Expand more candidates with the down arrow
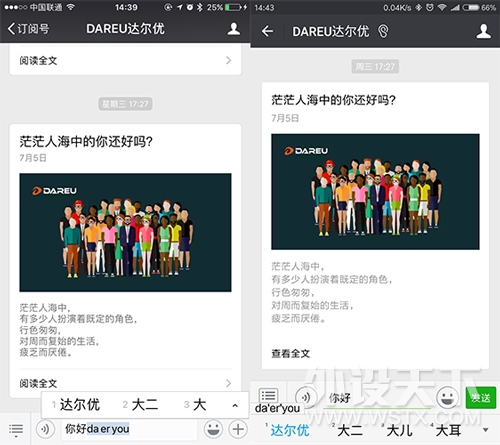Viewport: 500px width, 445px height. (486, 430)
